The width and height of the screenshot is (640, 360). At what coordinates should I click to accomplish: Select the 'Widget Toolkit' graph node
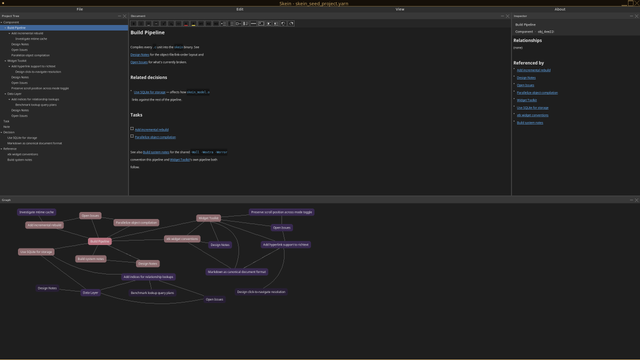coord(208,218)
